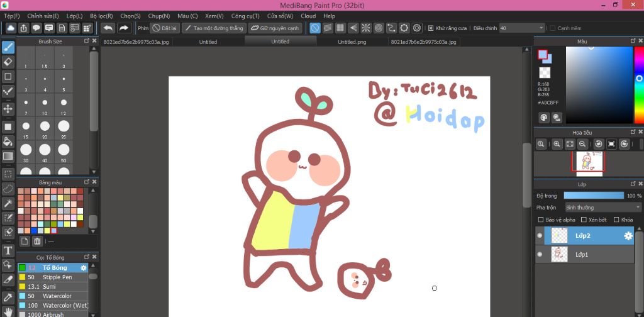Screen dimensions: 644x317
Task: Click the Lớp1 layer thumbnail
Action: coord(559,255)
